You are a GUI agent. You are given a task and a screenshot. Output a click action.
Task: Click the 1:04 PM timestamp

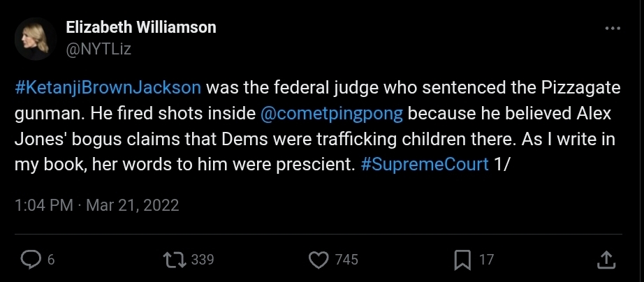tap(43, 205)
